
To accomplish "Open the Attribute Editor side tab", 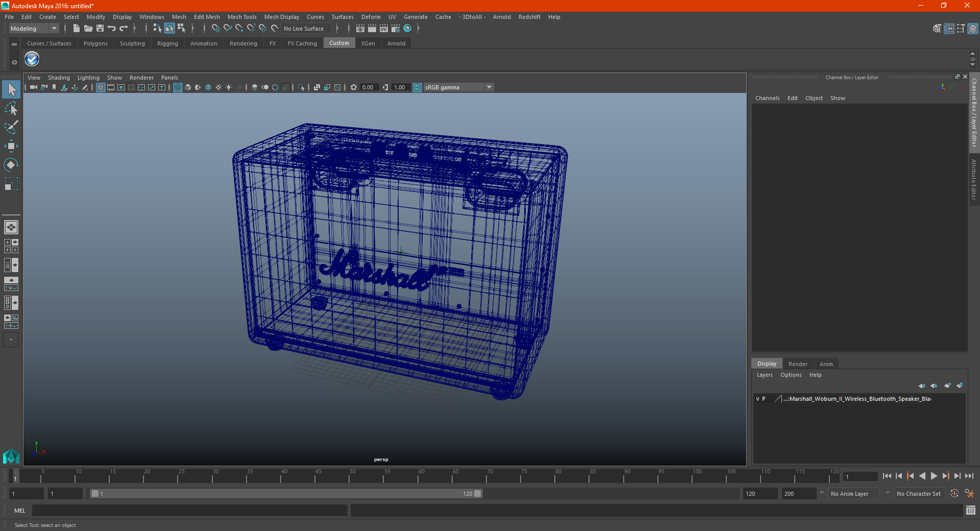I will [974, 179].
